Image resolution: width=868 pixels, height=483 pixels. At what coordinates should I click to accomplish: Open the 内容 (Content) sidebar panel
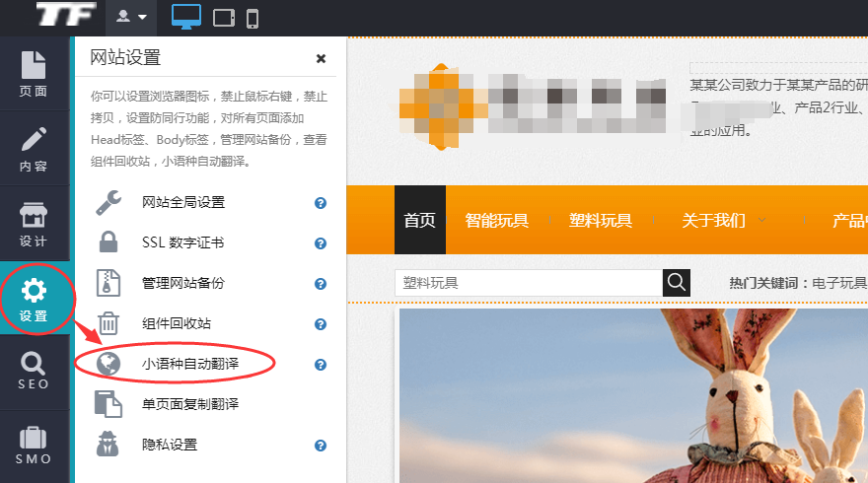click(34, 149)
